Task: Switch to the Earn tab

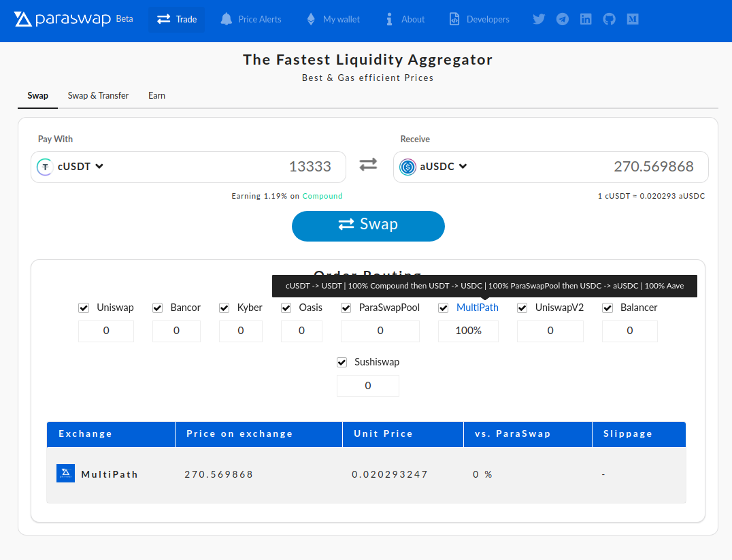Action: [157, 96]
